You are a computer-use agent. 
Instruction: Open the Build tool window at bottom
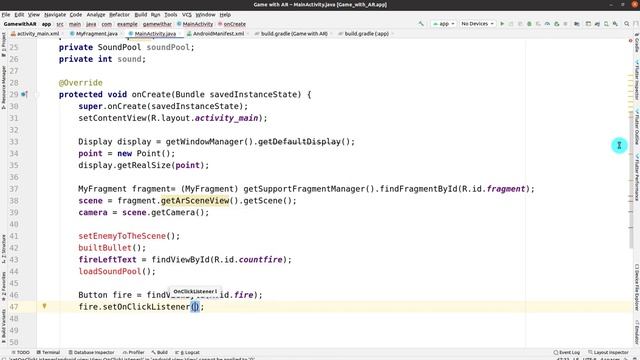tap(160, 352)
